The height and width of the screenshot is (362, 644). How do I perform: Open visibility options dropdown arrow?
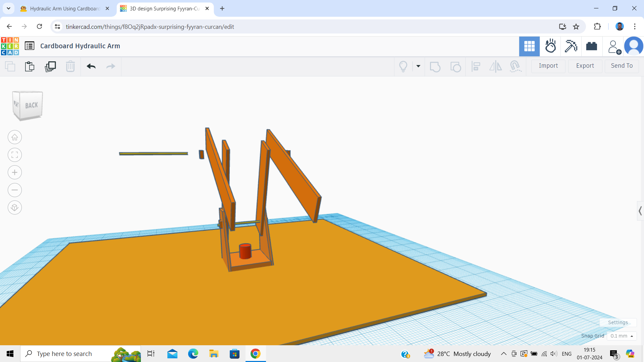(418, 66)
